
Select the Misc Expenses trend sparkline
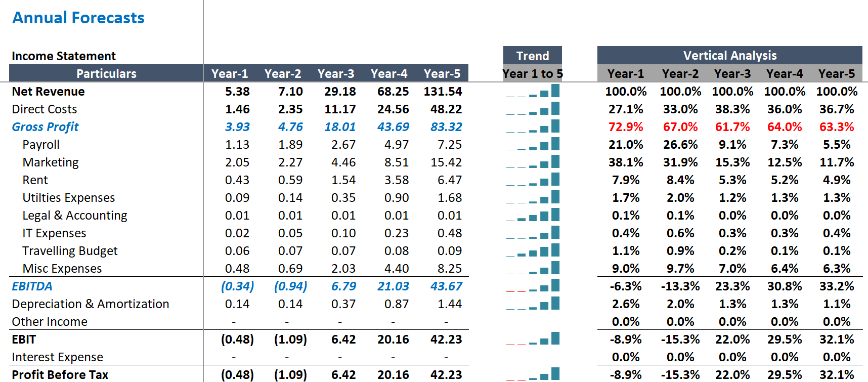pyautogui.click(x=533, y=269)
